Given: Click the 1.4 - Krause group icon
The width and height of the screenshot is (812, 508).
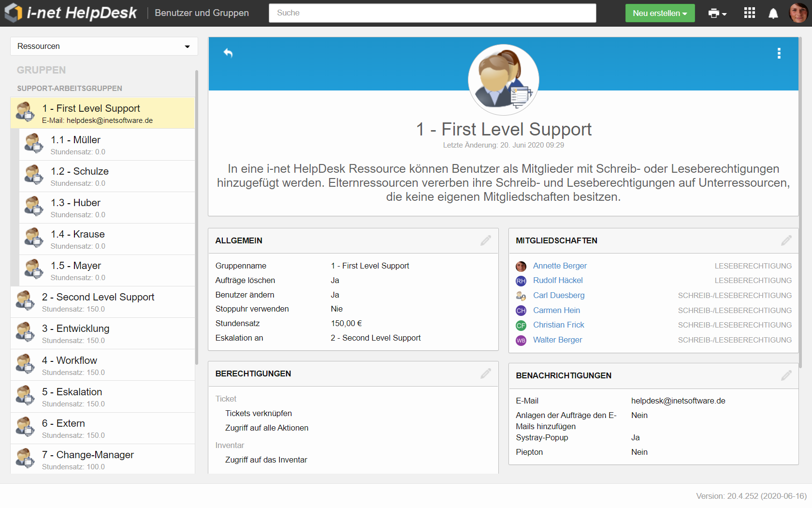Looking at the screenshot, I should coord(34,238).
